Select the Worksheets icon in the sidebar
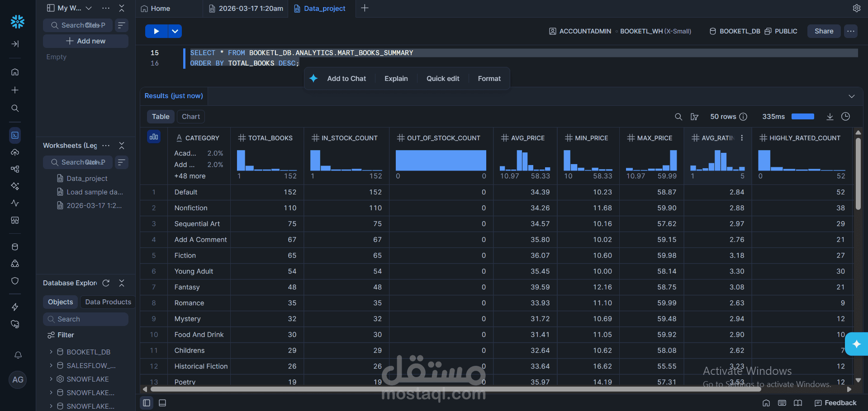This screenshot has height=411, width=868. coord(15,135)
